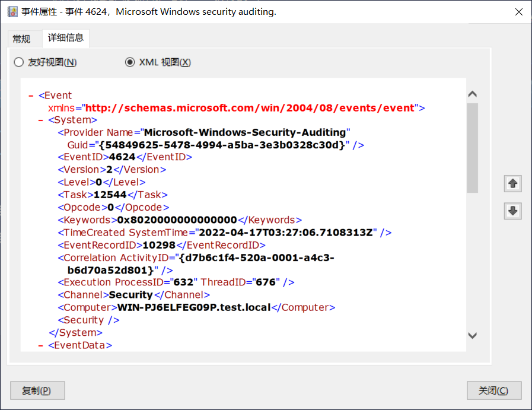Click the down arrow next event button
This screenshot has height=410, width=532.
point(513,211)
